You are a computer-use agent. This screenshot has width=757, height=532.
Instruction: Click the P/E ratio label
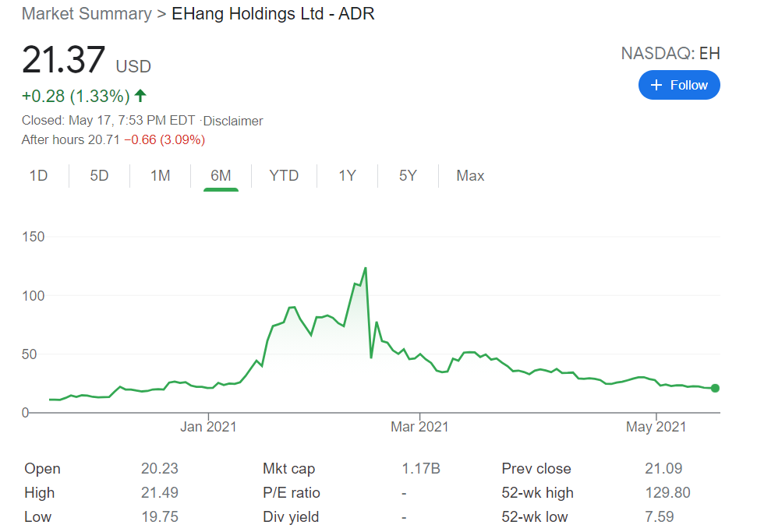pyautogui.click(x=291, y=492)
